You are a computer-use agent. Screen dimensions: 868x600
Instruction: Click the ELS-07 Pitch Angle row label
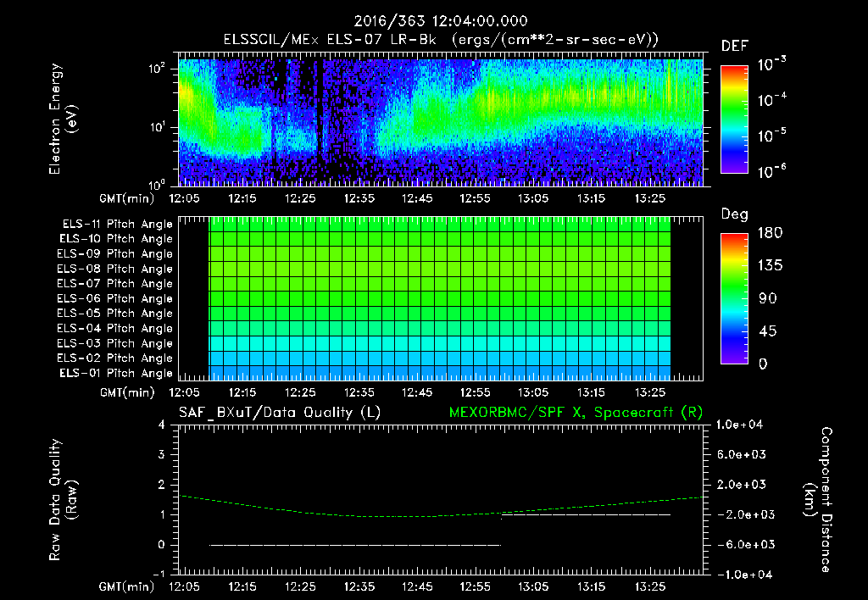point(115,283)
